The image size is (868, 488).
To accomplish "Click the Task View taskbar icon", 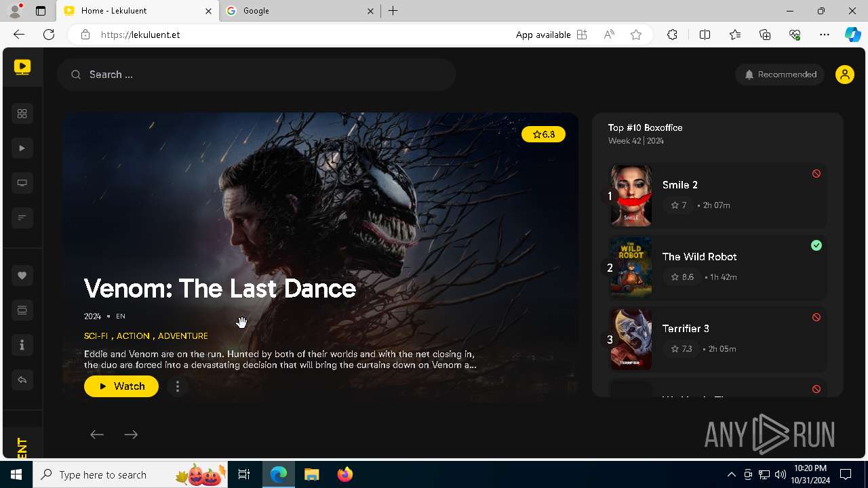I will 244,474.
